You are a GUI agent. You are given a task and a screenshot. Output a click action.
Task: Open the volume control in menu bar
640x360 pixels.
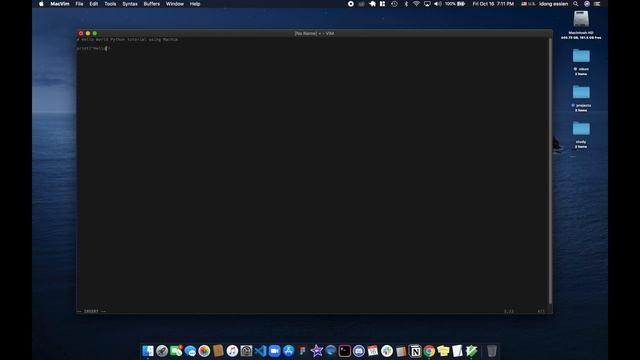(x=438, y=4)
